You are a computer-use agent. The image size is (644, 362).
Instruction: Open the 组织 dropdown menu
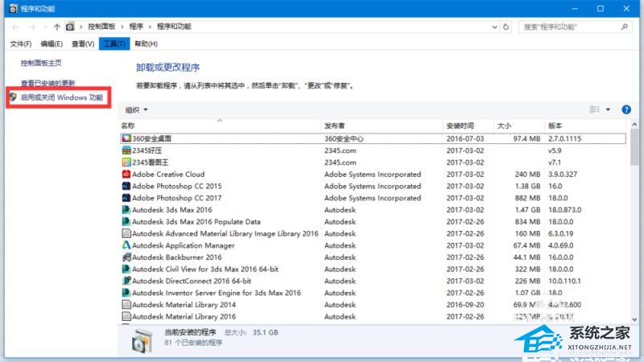[x=136, y=109]
